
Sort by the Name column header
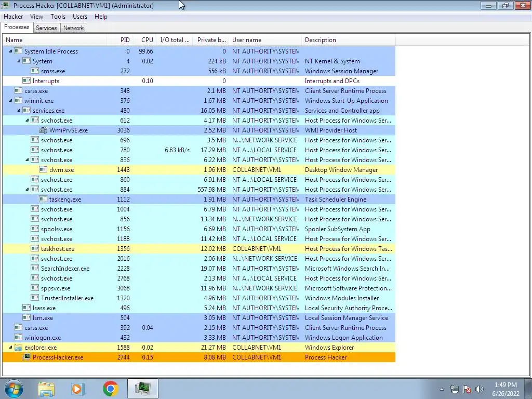[55, 39]
